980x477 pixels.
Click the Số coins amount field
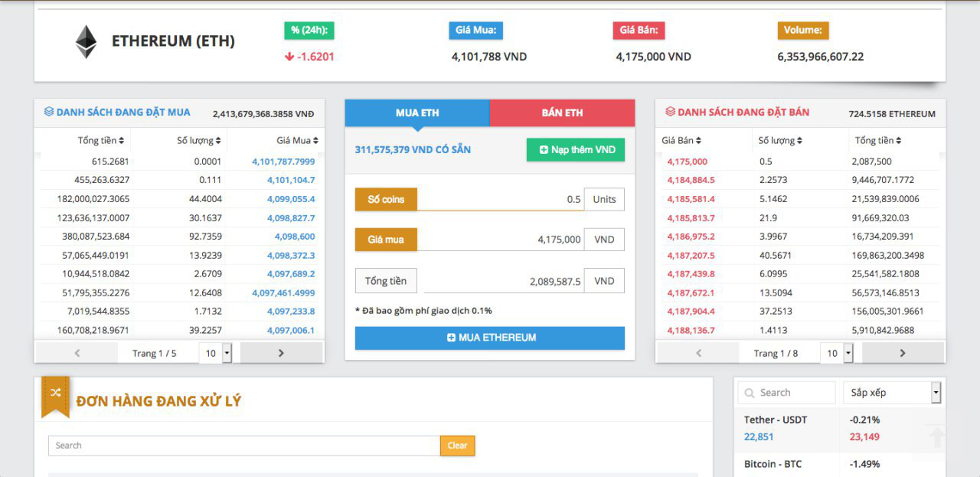(x=500, y=199)
